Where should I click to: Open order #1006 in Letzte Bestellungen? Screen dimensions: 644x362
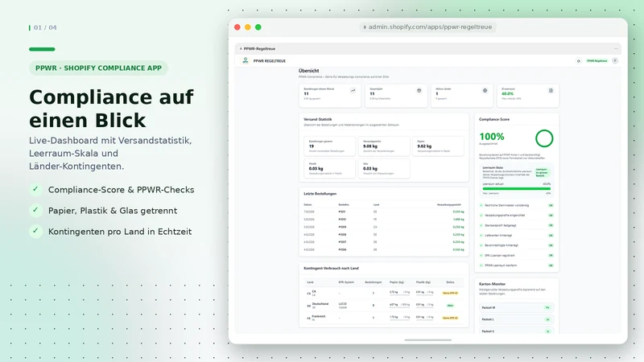(x=342, y=249)
